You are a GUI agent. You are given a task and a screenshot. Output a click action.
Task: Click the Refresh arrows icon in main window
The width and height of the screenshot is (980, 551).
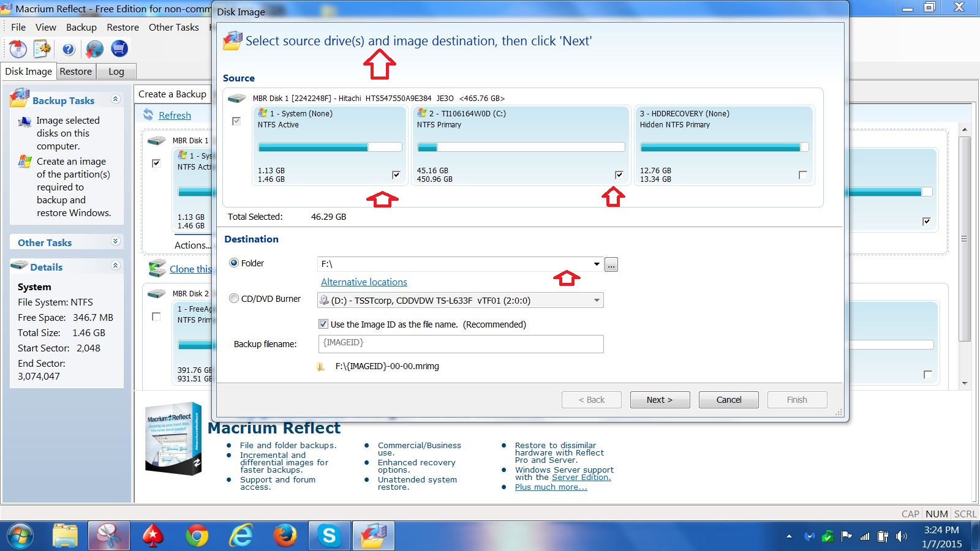pos(148,114)
